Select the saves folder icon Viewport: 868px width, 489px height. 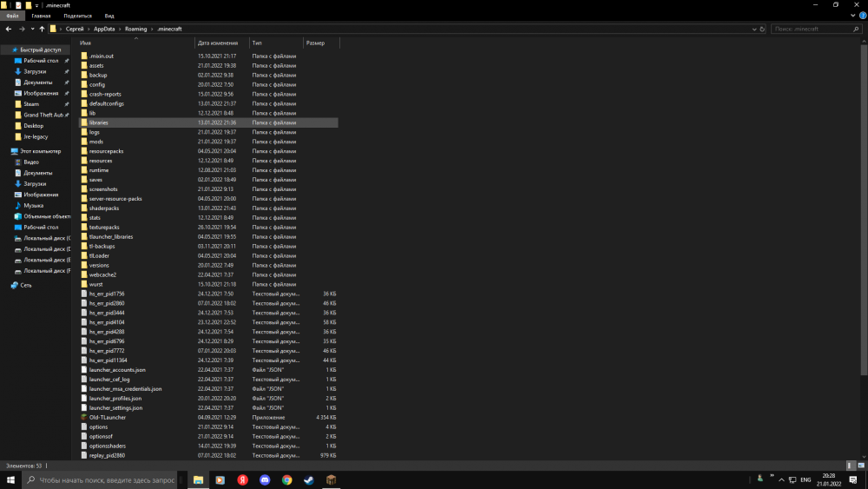coord(84,180)
